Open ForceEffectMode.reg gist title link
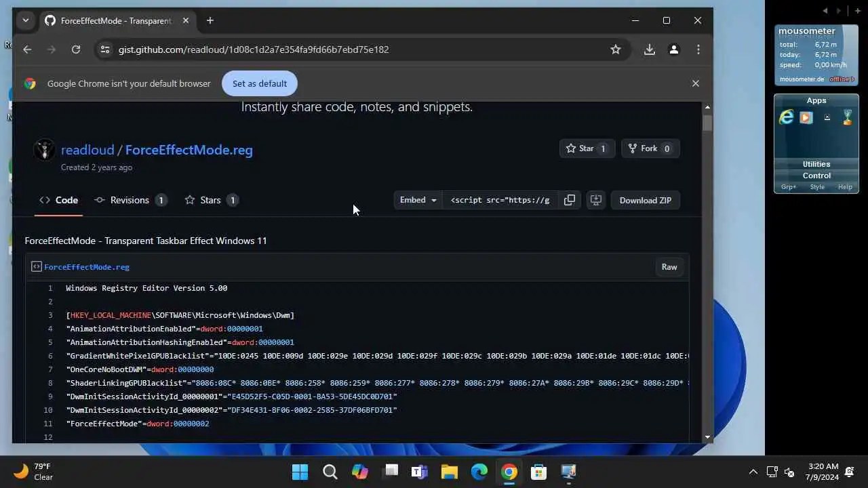 (189, 150)
